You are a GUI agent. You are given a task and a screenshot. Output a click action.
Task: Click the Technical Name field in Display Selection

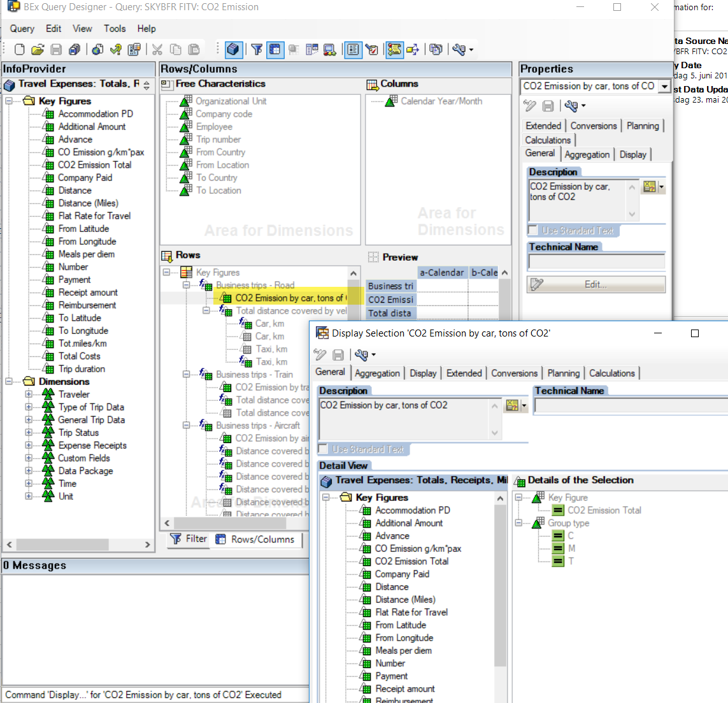pyautogui.click(x=631, y=405)
